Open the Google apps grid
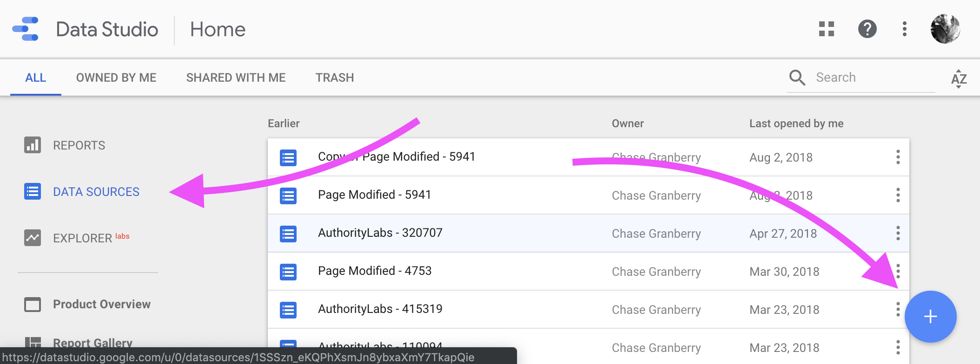The width and height of the screenshot is (980, 364). point(826,29)
